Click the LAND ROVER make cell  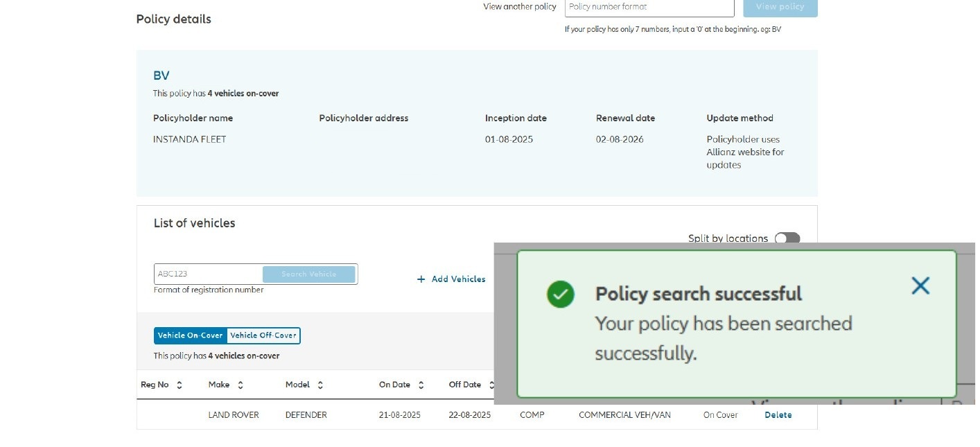pos(234,415)
